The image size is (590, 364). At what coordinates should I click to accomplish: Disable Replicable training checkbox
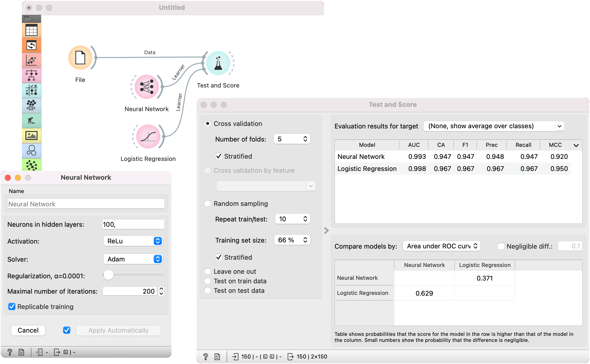pos(12,306)
